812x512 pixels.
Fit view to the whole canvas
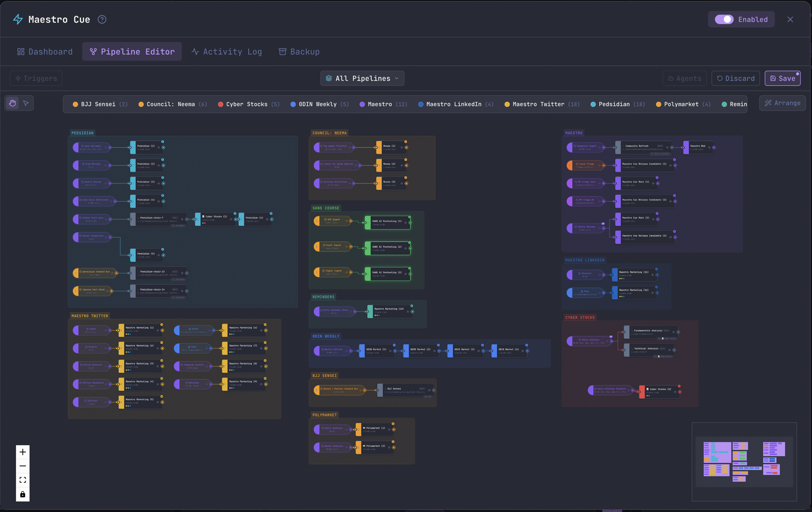pos(23,480)
